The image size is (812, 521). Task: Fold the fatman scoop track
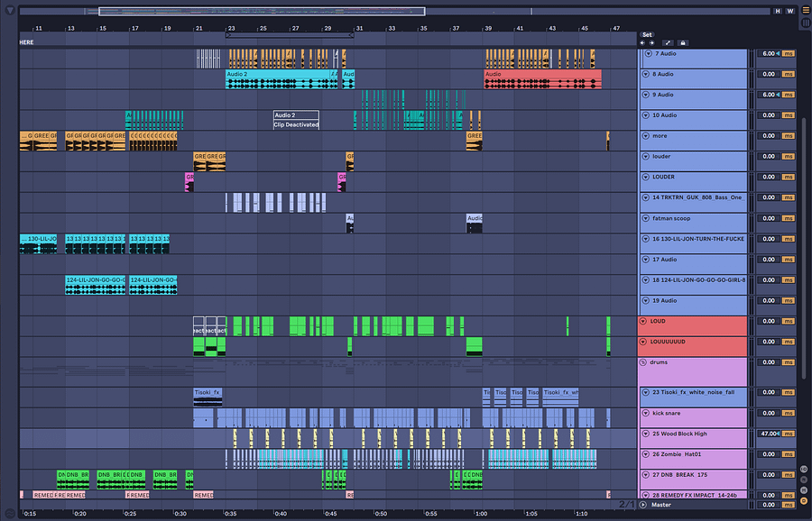pos(646,218)
